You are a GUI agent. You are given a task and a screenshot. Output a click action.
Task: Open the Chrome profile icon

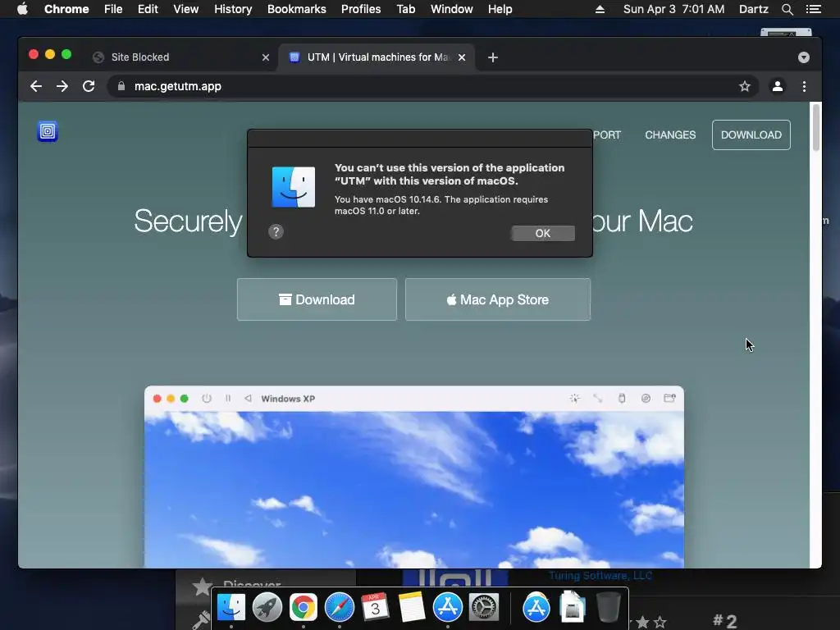[778, 86]
